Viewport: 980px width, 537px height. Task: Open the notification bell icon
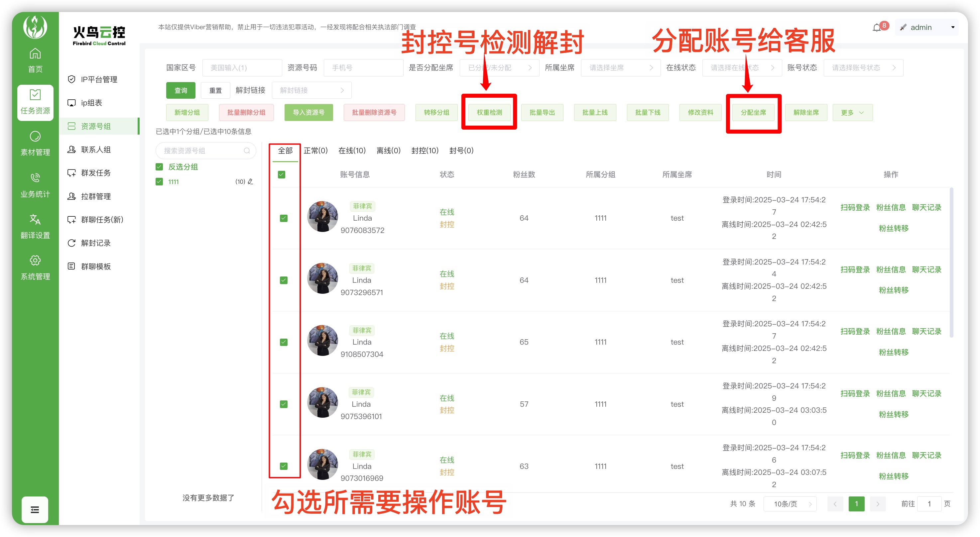point(877,28)
